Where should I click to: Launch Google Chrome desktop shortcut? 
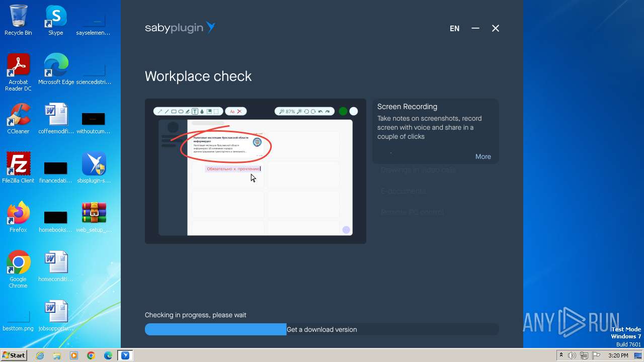pyautogui.click(x=18, y=269)
